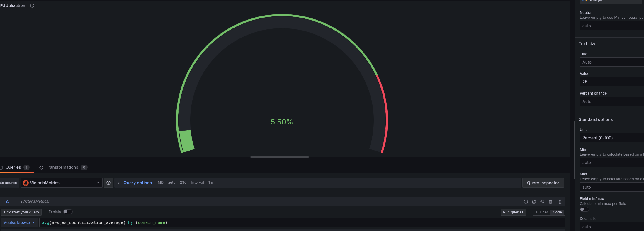Switch to the Queries tab
The width and height of the screenshot is (644, 231).
[x=15, y=167]
